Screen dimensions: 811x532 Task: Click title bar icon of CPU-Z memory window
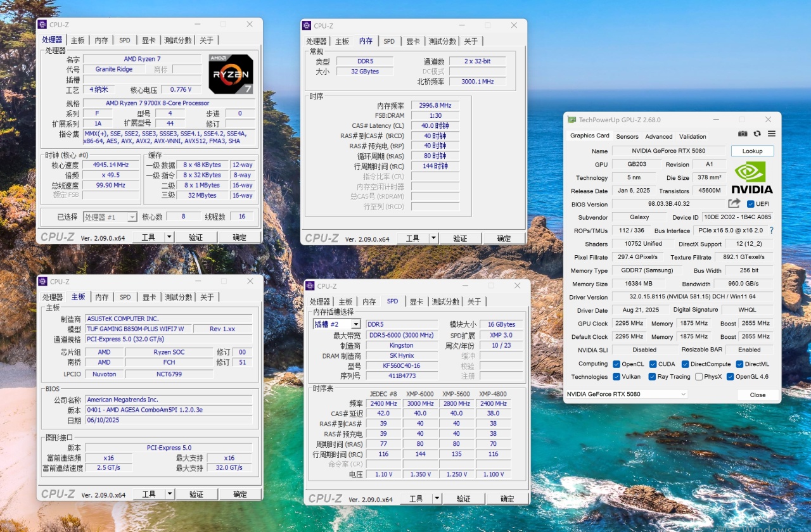(x=307, y=26)
